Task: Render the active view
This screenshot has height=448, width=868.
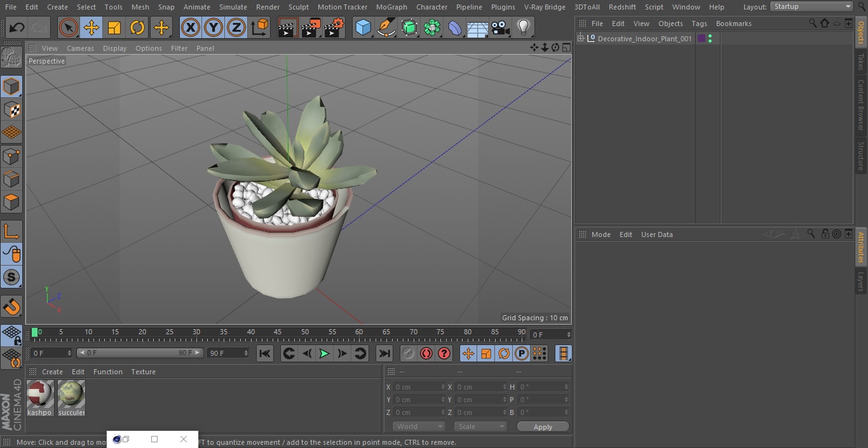Action: click(x=288, y=27)
